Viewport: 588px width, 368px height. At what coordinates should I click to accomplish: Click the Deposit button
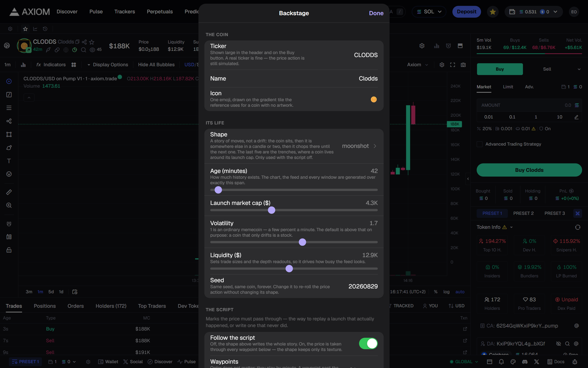click(466, 12)
